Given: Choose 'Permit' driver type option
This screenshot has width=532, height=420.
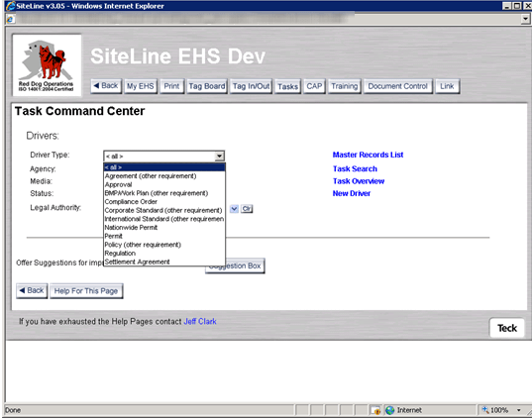Looking at the screenshot, I should [164, 236].
